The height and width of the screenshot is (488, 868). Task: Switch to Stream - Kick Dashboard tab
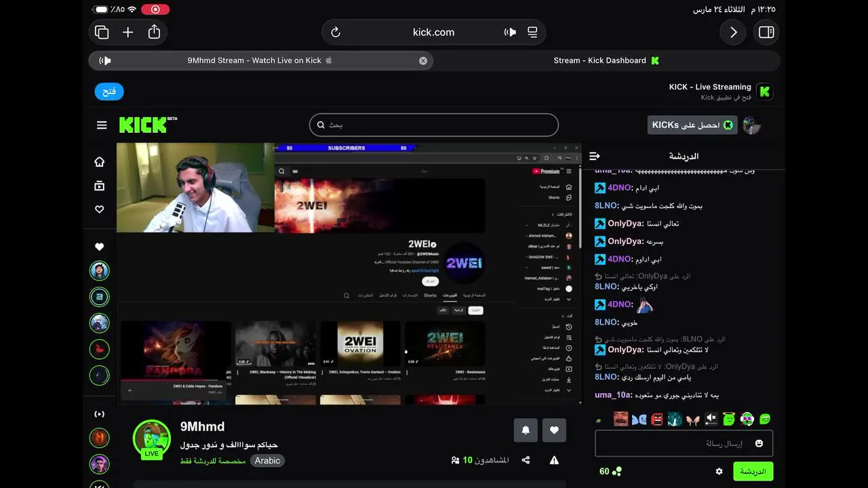point(606,60)
